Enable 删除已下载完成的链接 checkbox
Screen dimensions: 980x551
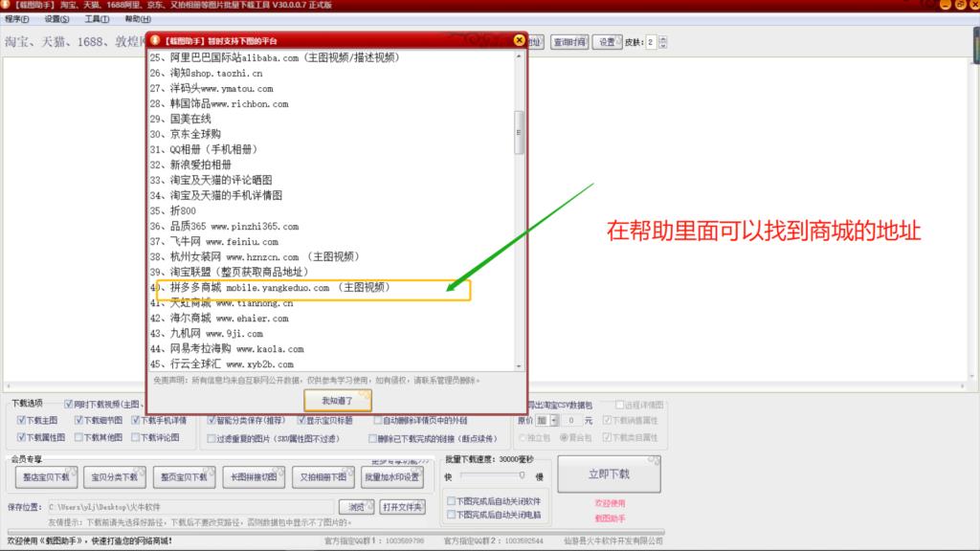[372, 438]
